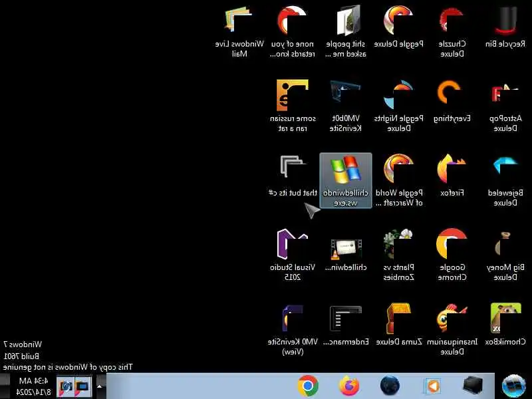The image size is (532, 399).
Task: Click the Peggle Deluxe desktop shortcut
Action: click(398, 28)
